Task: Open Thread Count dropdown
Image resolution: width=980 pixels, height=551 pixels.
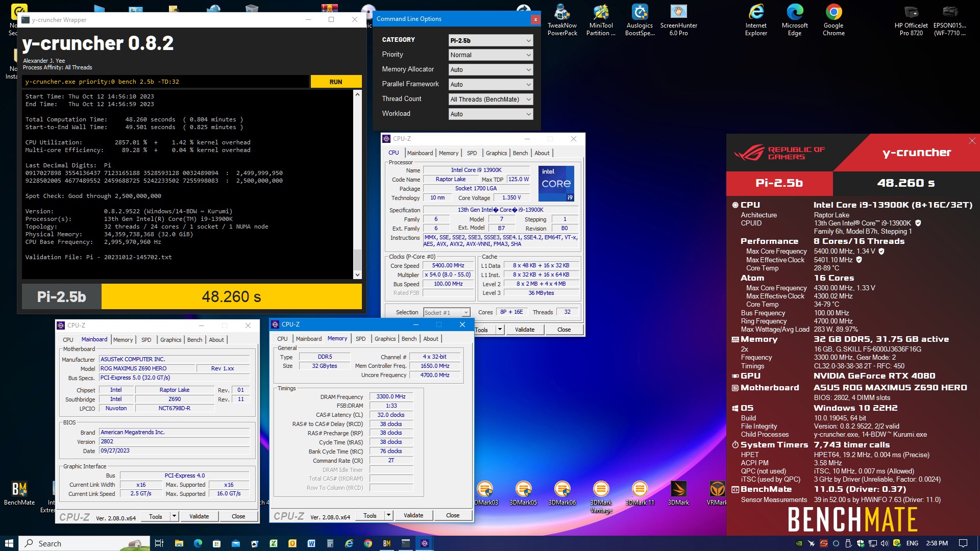Action: point(491,99)
